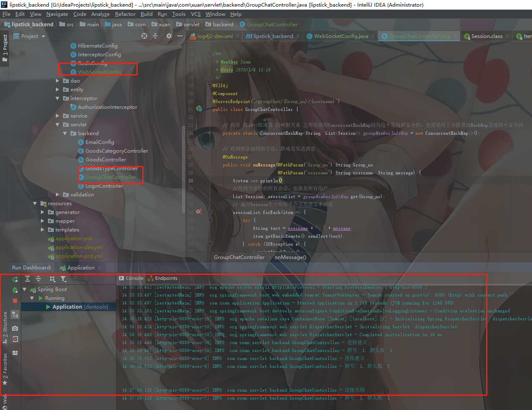Click the exit icon with red arrow
The image size is (532, 410).
click(15, 340)
